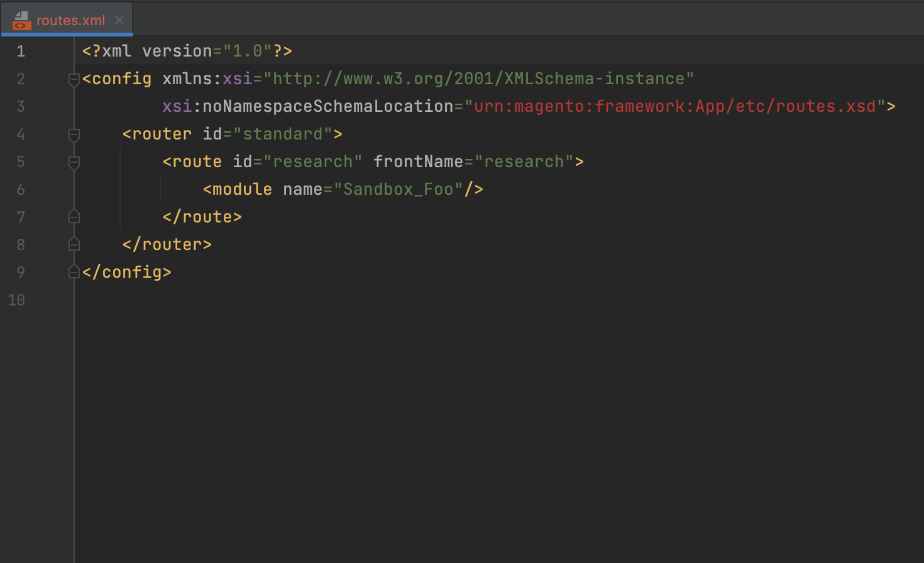Click xsi:noNamespaceSchemaLocation attribute name
Screen dimensions: 924x563
click(x=308, y=106)
